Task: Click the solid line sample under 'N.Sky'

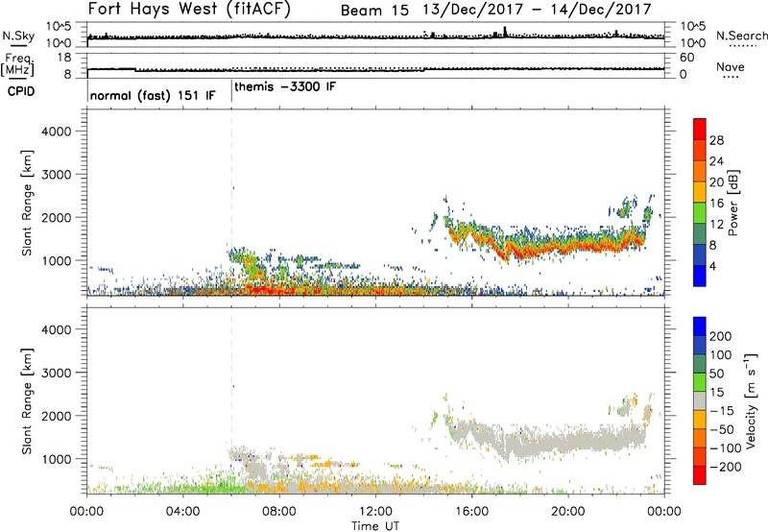Action: click(x=18, y=46)
